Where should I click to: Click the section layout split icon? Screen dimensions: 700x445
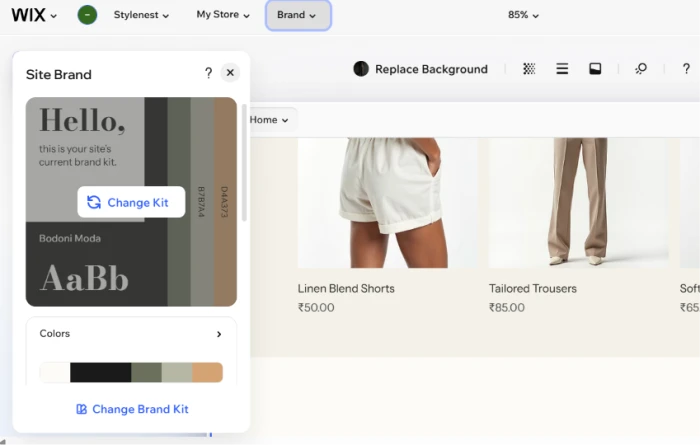tap(595, 69)
